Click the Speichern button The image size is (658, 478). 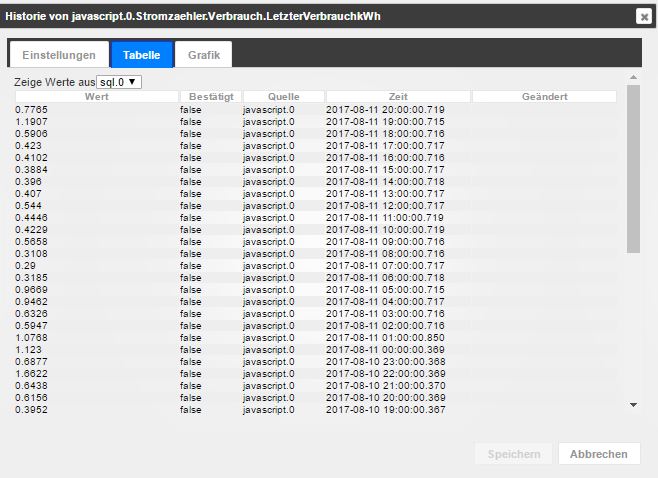[514, 454]
